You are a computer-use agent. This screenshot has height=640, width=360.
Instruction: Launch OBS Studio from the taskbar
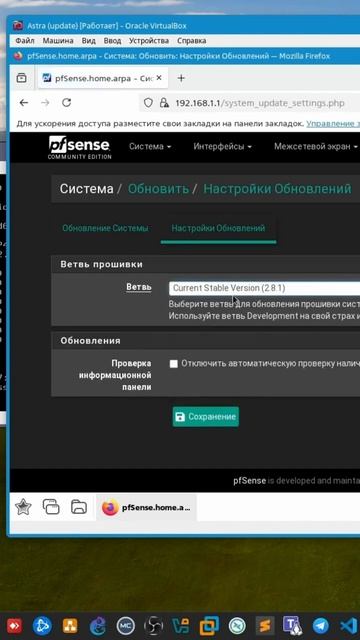coord(153,626)
